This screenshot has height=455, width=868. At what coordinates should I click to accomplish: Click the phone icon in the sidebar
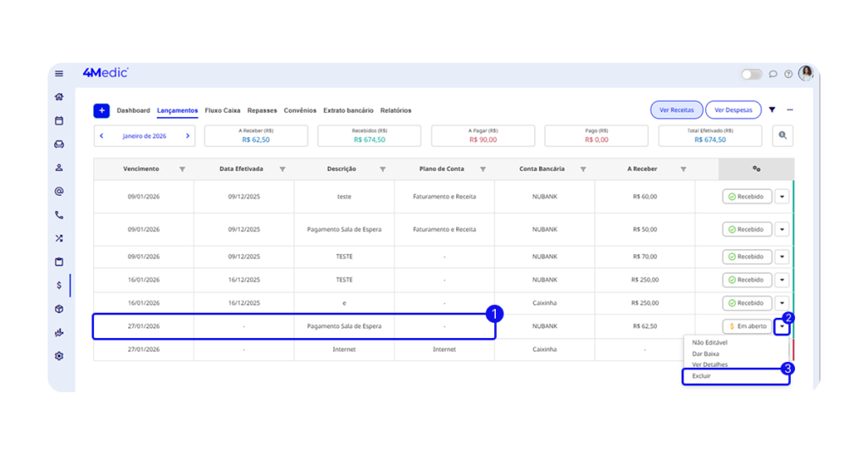tap(59, 215)
